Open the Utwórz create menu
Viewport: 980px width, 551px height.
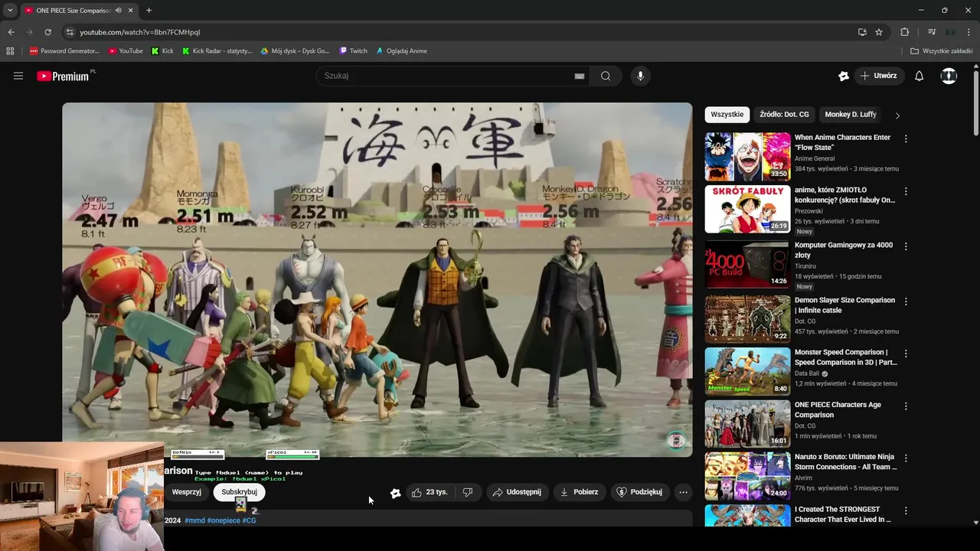point(878,76)
